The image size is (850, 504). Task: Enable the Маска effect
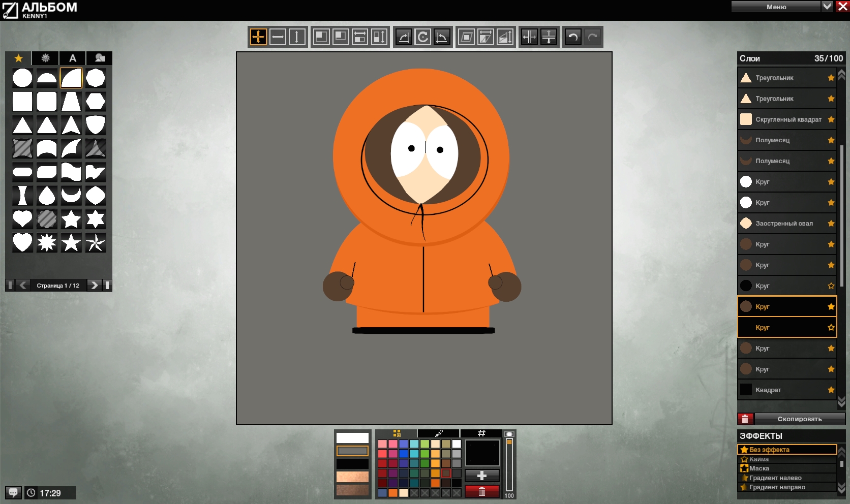(787, 468)
